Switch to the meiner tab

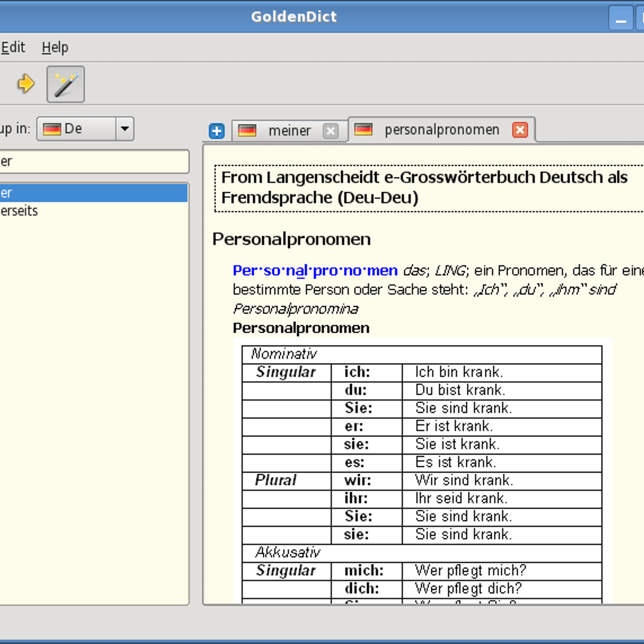[x=289, y=131]
